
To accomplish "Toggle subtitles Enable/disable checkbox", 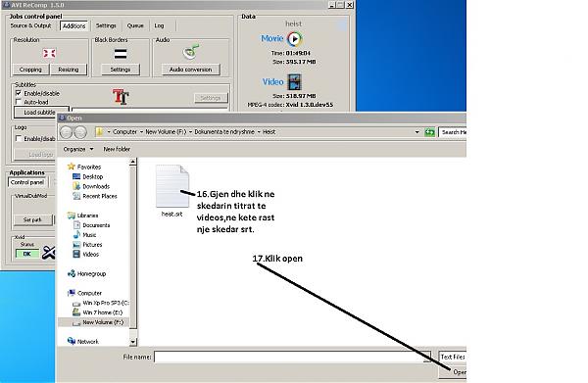I will [x=18, y=93].
